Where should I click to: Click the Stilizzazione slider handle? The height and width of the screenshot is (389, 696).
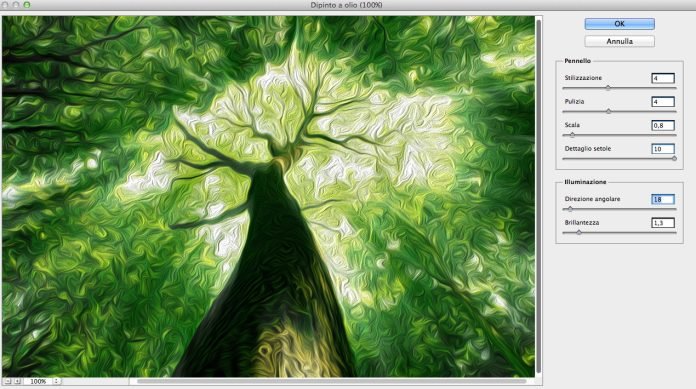pos(608,88)
